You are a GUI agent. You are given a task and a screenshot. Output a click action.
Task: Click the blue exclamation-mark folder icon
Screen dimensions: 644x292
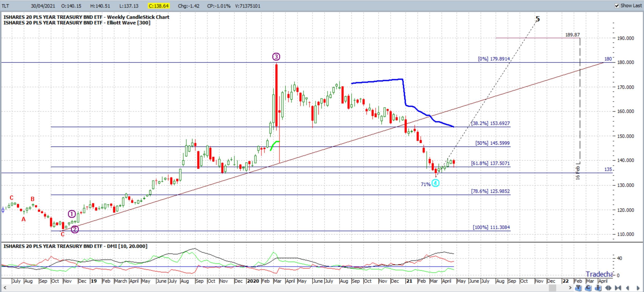[x=598, y=288]
